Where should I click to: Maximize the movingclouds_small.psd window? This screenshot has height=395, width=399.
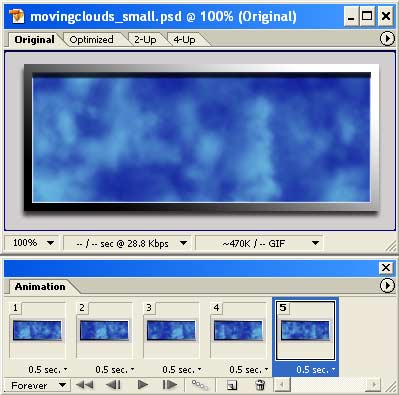coord(367,16)
